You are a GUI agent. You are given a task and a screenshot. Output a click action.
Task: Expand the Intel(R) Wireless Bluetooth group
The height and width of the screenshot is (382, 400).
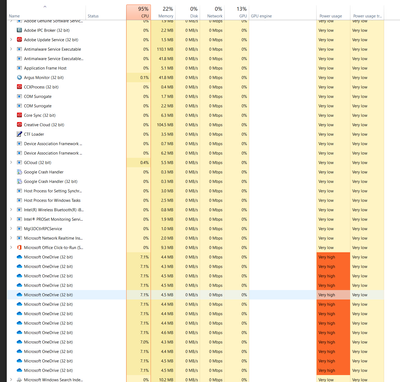pos(11,210)
